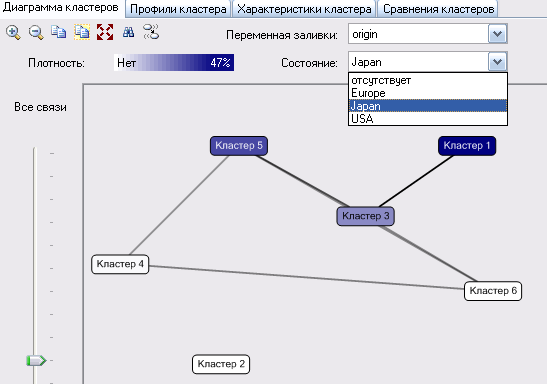Click the binoculars find node icon
Viewport: 547px width, 384px height.
(128, 32)
